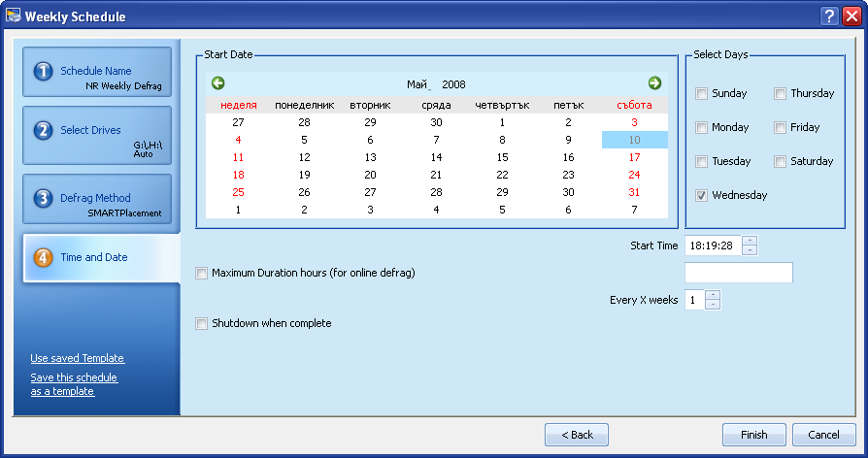Decrease Start Time with down spinner arrow

750,250
